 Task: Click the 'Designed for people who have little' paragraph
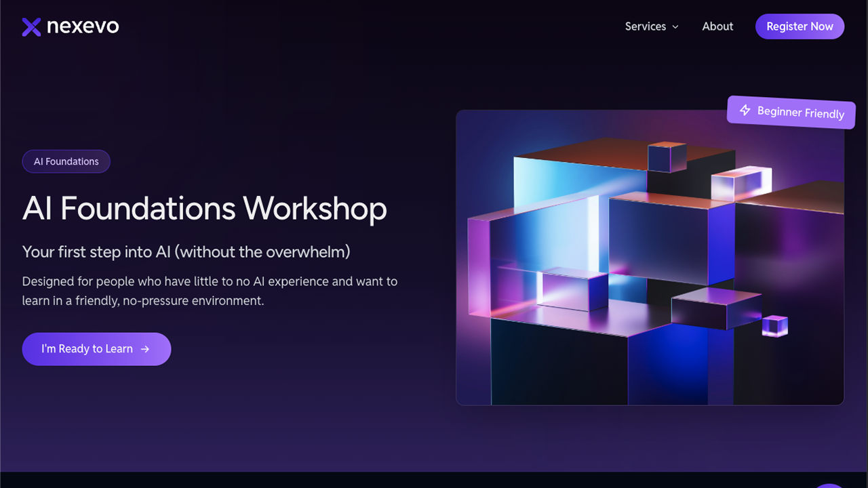[210, 291]
